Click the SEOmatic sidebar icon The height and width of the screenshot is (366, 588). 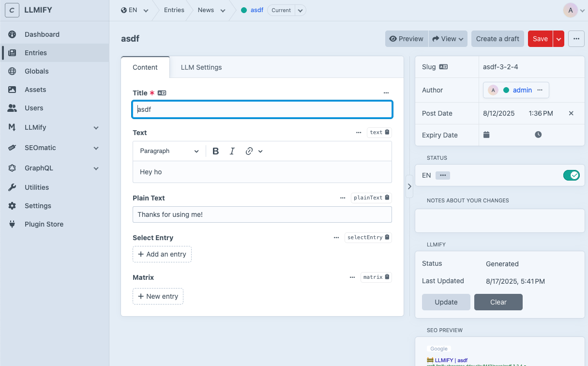pyautogui.click(x=12, y=148)
